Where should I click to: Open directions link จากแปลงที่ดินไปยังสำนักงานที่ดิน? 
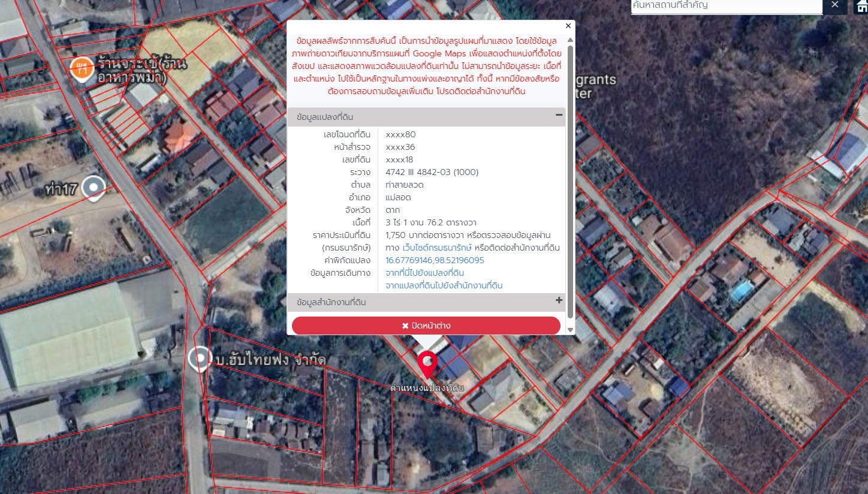coord(444,285)
